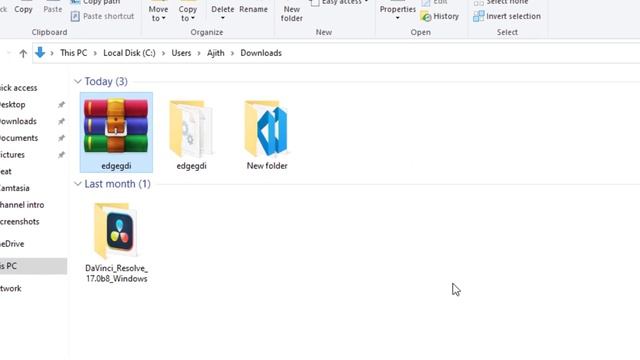This screenshot has height=360, width=640.
Task: Select the DaVinci_Resolve_17.0b8_Windows folder
Action: 116,242
